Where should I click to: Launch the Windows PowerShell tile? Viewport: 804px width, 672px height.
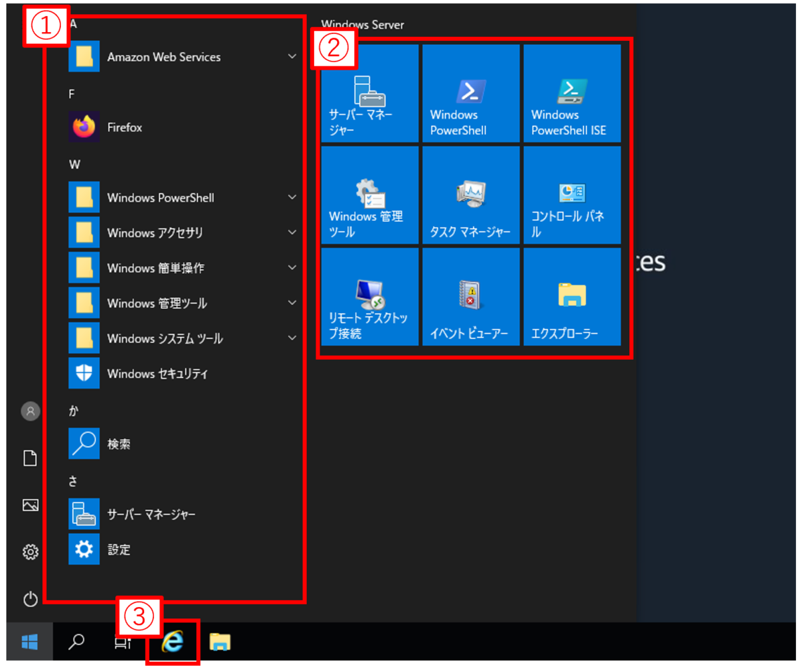(x=471, y=94)
